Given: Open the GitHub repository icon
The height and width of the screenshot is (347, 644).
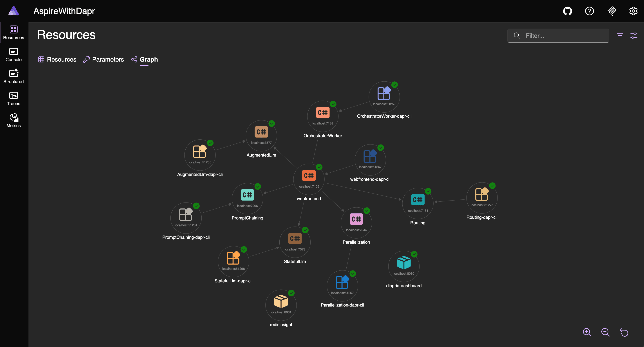Looking at the screenshot, I should pos(568,11).
